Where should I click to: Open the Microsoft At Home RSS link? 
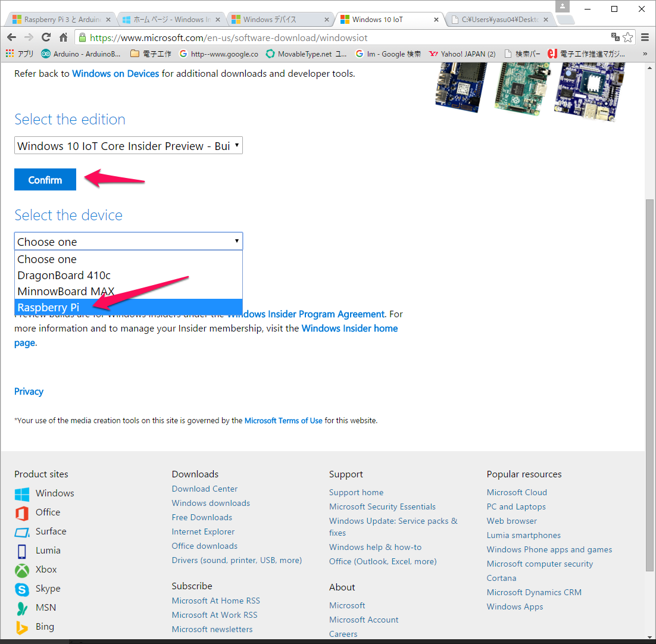point(216,601)
